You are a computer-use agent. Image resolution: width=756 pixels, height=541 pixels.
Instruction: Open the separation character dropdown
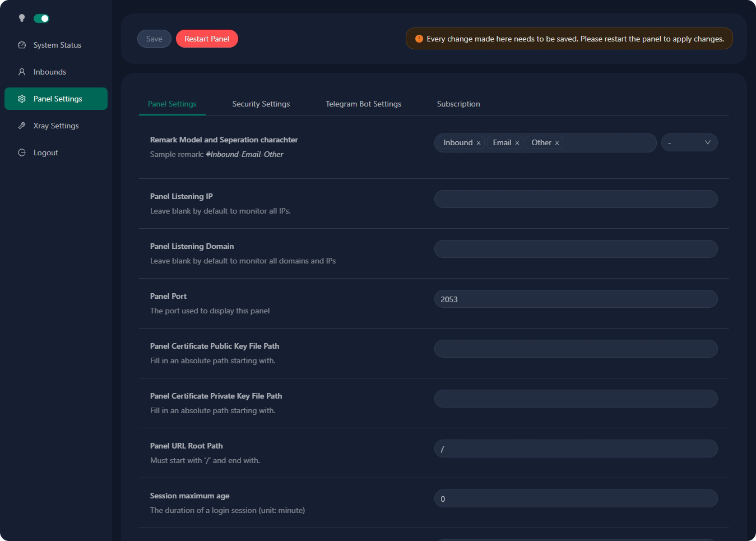tap(689, 143)
